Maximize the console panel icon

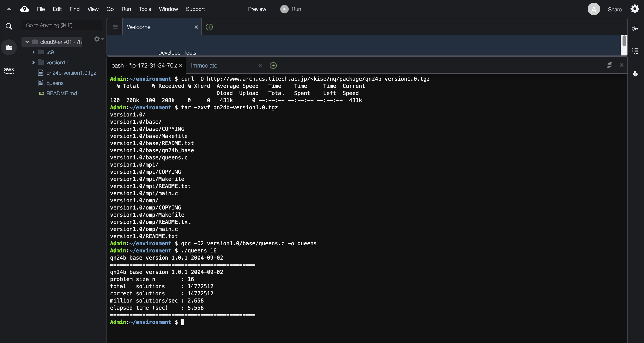click(610, 65)
